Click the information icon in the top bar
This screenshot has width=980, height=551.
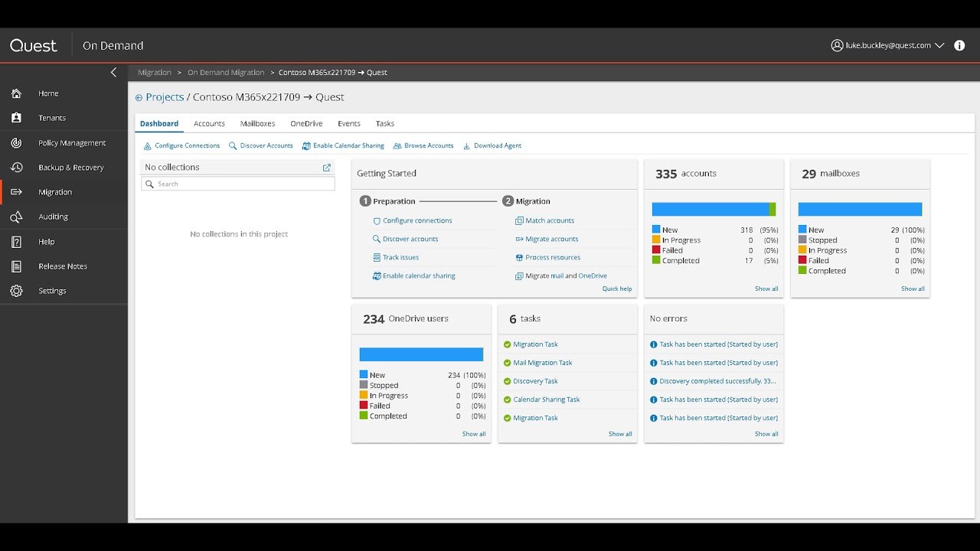coord(959,45)
